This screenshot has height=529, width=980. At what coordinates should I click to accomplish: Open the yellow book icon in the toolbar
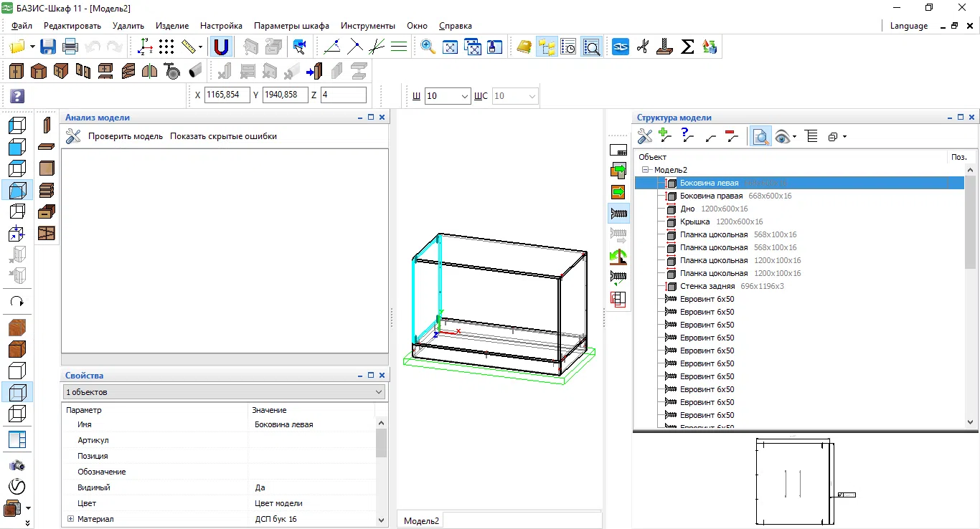(524, 47)
